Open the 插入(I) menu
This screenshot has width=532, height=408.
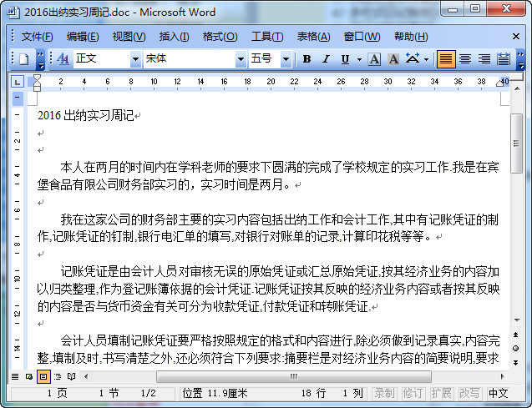coord(174,36)
